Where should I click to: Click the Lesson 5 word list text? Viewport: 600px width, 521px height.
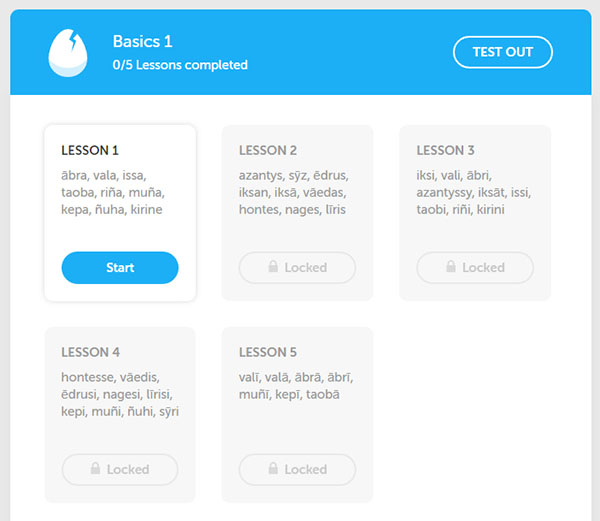point(296,386)
